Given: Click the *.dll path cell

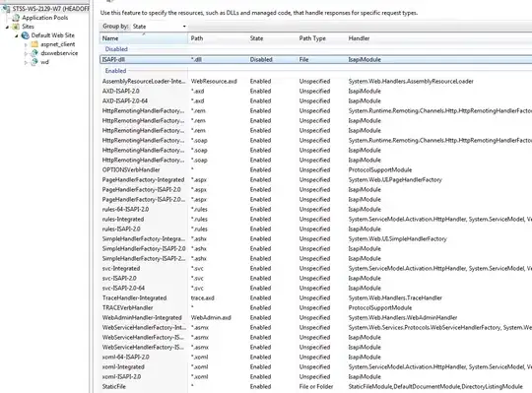Looking at the screenshot, I should click(x=196, y=60).
